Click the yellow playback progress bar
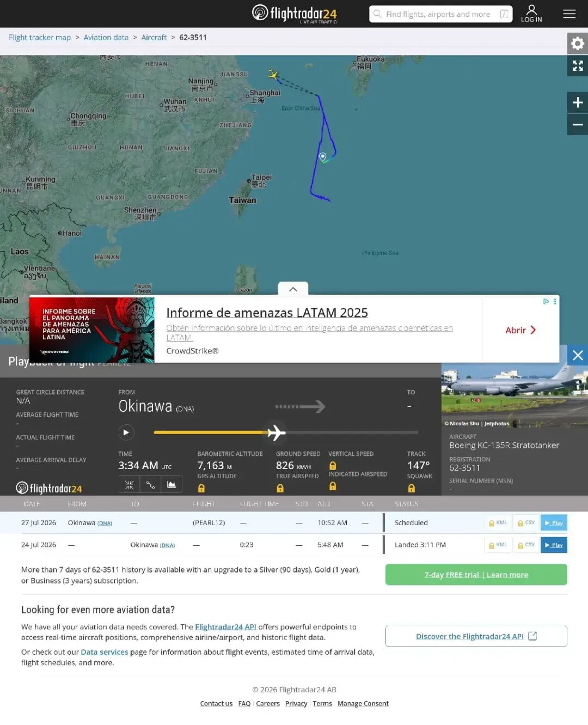588x725 pixels. click(210, 432)
